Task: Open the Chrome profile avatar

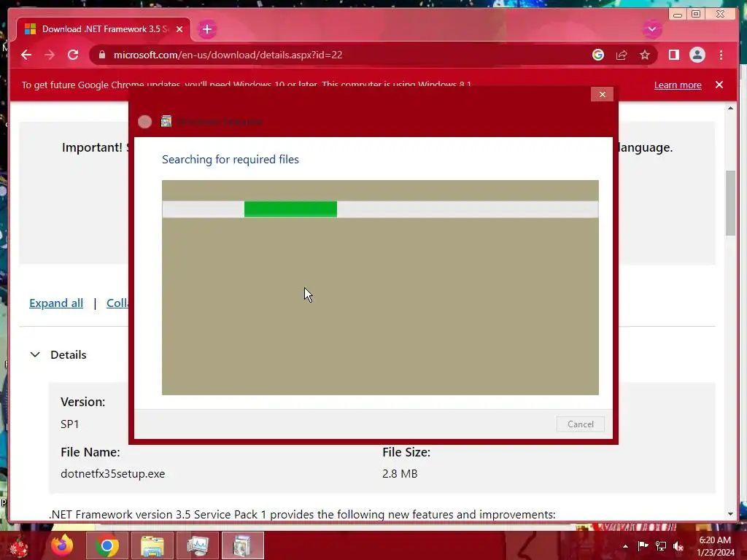Action: coord(697,55)
